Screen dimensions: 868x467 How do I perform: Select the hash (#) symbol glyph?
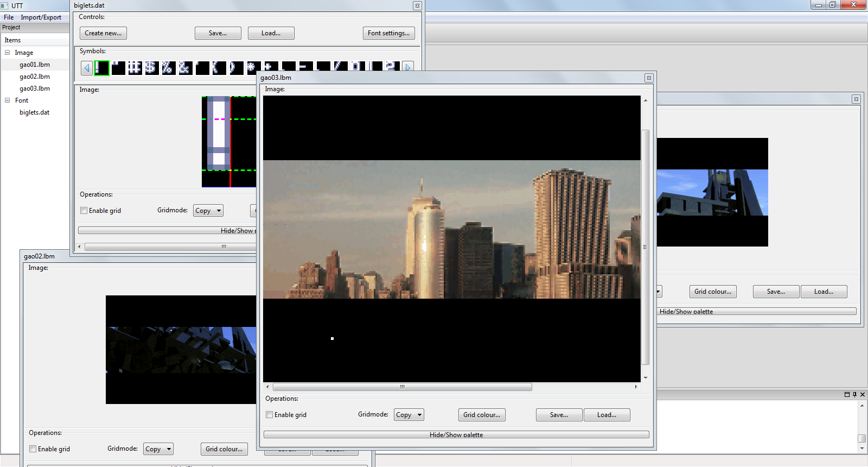pyautogui.click(x=135, y=68)
